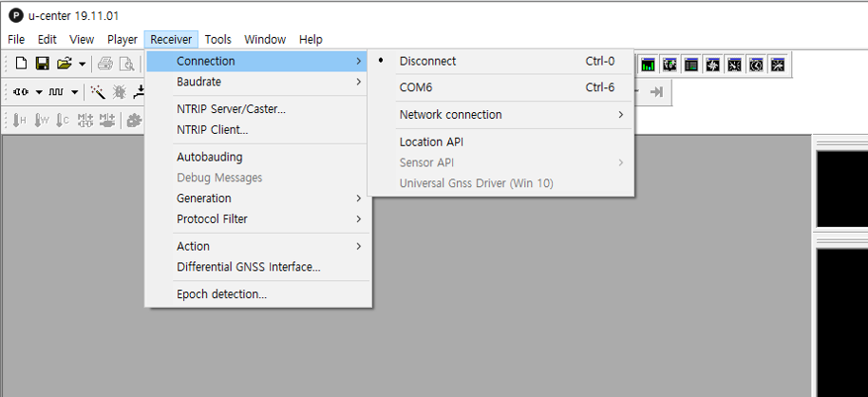Click the Receiver menu
The height and width of the screenshot is (397, 868).
171,39
